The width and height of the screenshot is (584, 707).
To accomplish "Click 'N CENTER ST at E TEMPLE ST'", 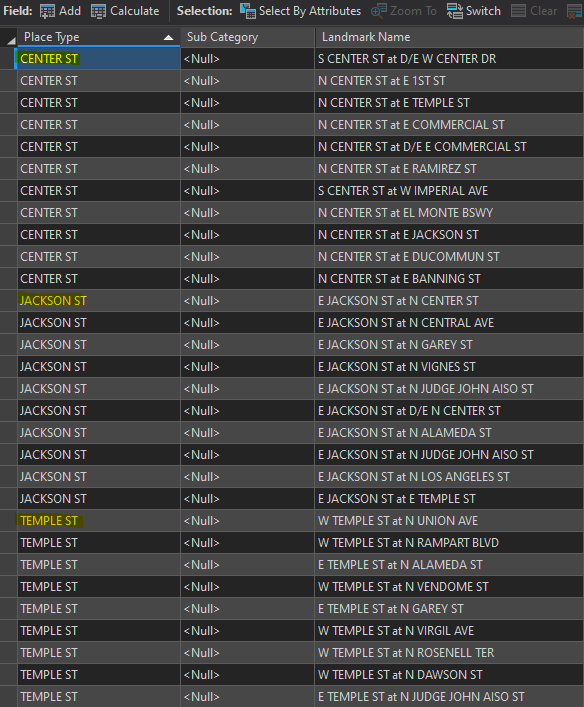I will 394,103.
